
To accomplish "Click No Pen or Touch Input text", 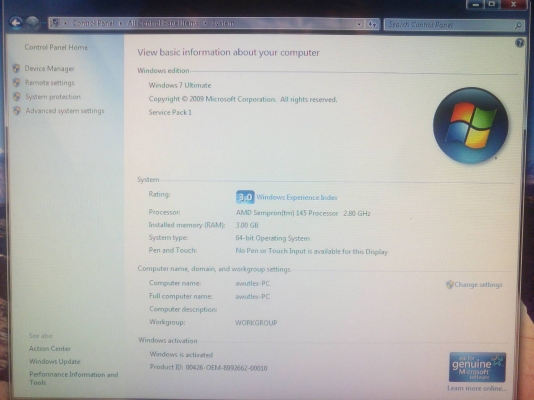I will click(x=312, y=252).
